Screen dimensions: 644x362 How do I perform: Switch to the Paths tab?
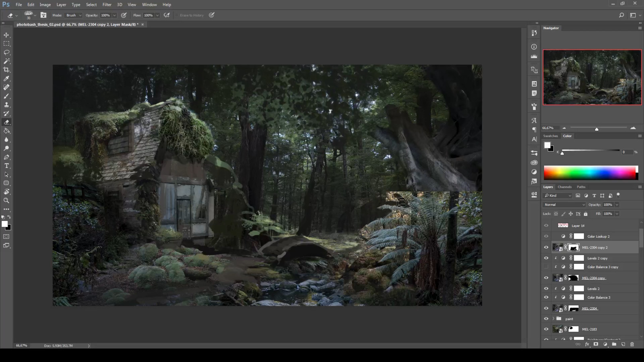pos(581,187)
